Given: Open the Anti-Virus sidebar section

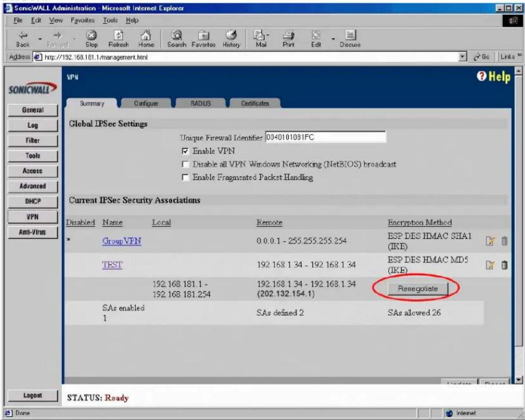Looking at the screenshot, I should tap(33, 232).
